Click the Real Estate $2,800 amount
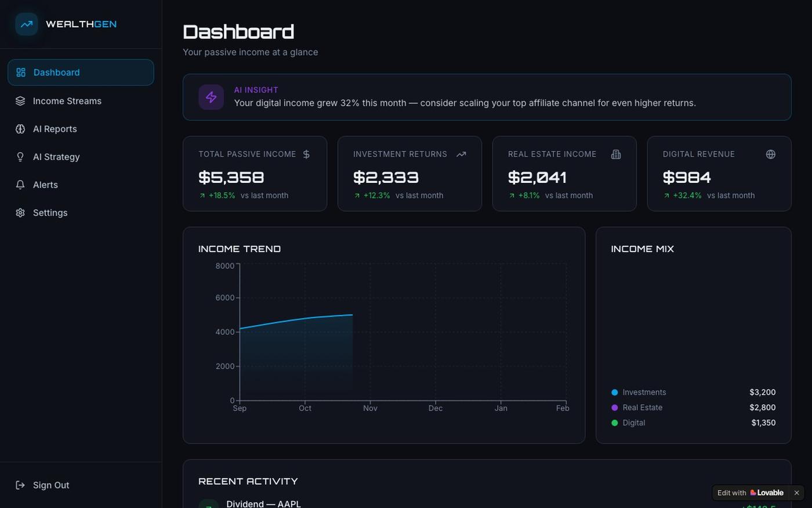Screen dimensions: 812x508 (763, 408)
